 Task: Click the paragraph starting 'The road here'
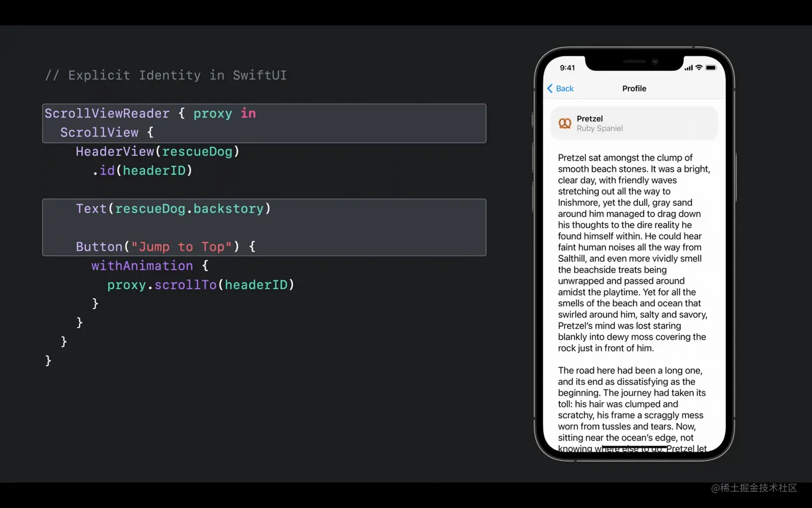pyautogui.click(x=633, y=410)
